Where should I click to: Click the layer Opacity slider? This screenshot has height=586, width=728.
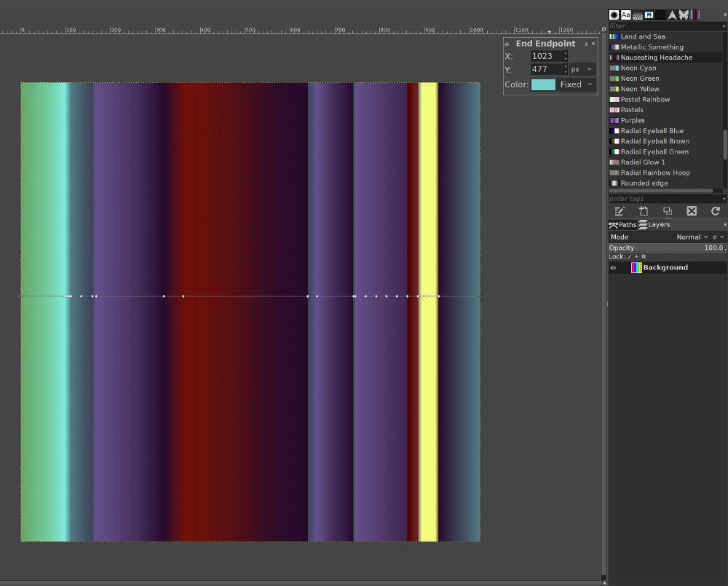tap(666, 248)
